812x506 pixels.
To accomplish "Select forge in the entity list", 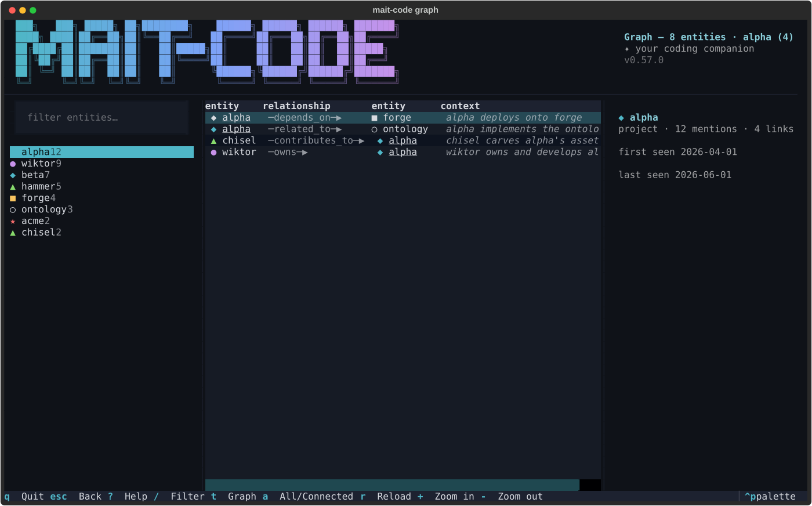I will pyautogui.click(x=101, y=198).
